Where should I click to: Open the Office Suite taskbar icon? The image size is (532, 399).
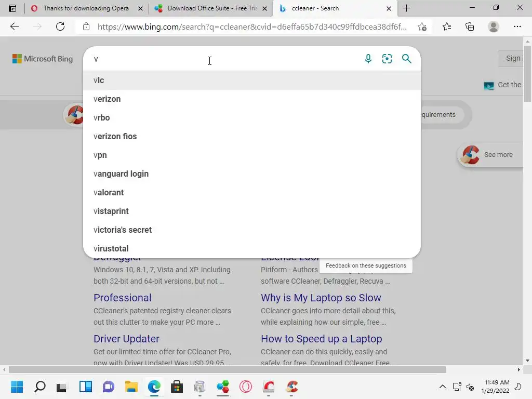(222, 387)
